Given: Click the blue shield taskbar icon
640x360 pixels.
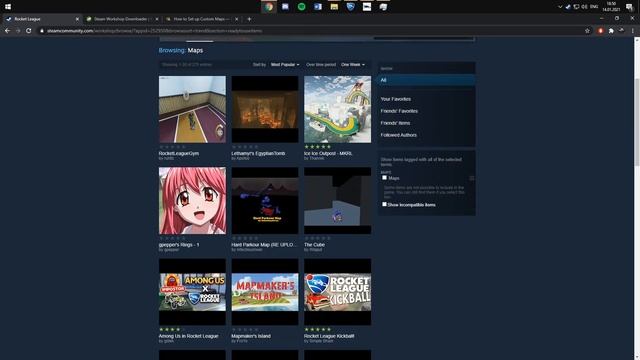Looking at the screenshot, I should pyautogui.click(x=350, y=7).
